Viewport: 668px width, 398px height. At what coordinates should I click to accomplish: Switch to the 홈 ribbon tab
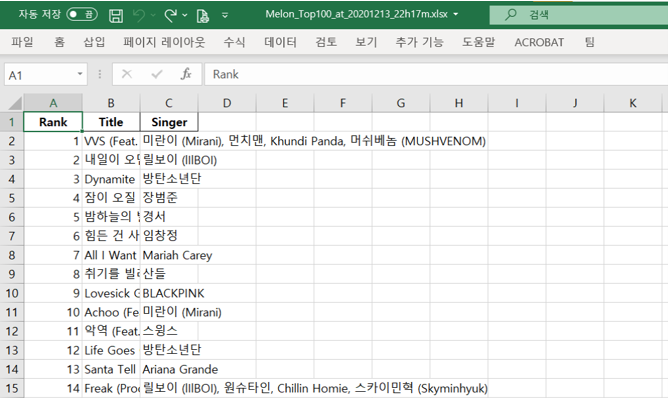coord(59,42)
